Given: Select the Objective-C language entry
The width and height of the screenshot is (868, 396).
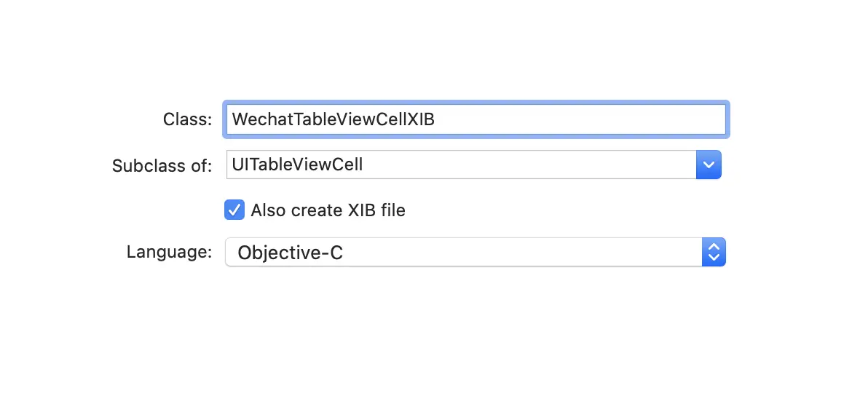Looking at the screenshot, I should (x=290, y=253).
